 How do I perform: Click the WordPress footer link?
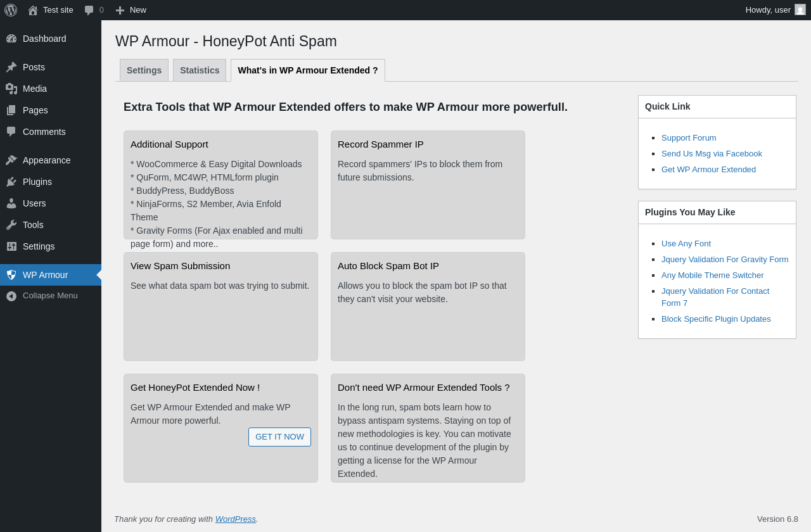click(235, 519)
